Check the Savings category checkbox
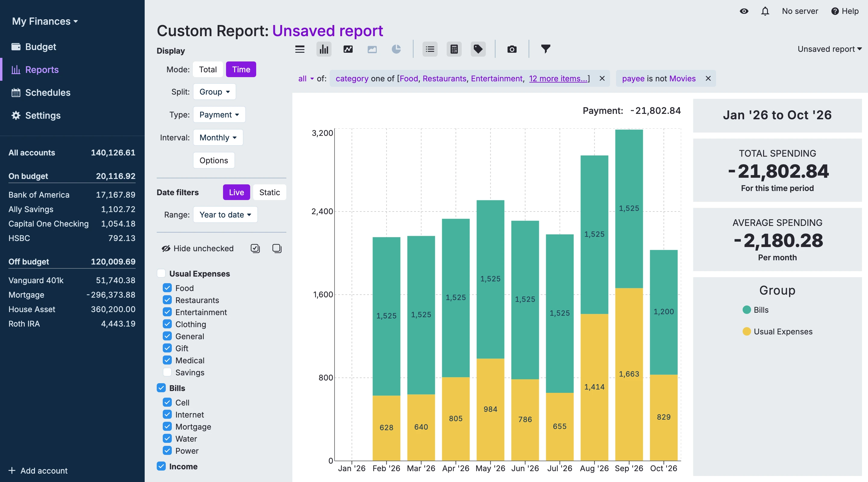The height and width of the screenshot is (482, 868). 167,372
